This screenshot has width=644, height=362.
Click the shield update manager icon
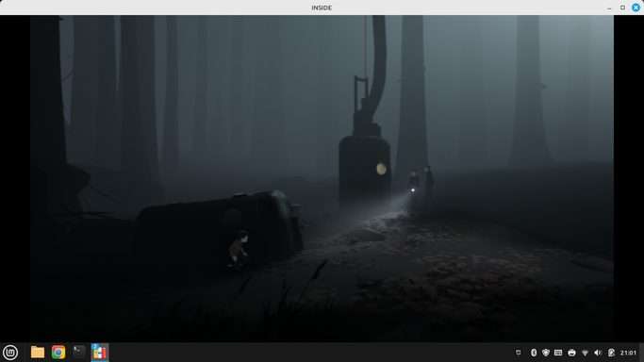click(546, 353)
